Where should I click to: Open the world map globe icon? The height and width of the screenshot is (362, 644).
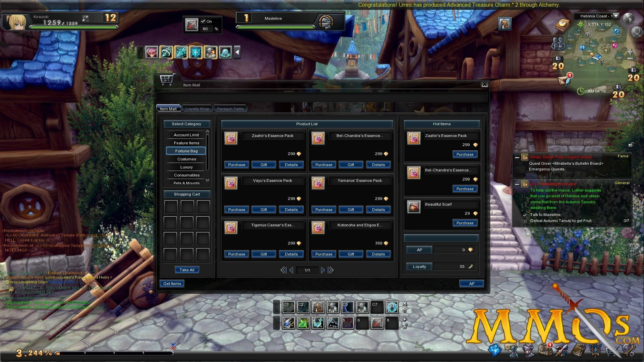click(x=629, y=18)
